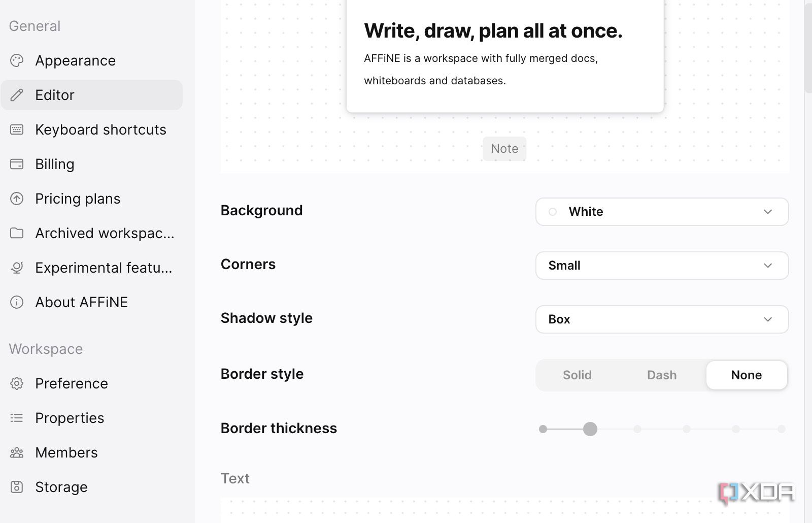Click the Border thickness slider handle
Screen dimensions: 812x523
590,430
